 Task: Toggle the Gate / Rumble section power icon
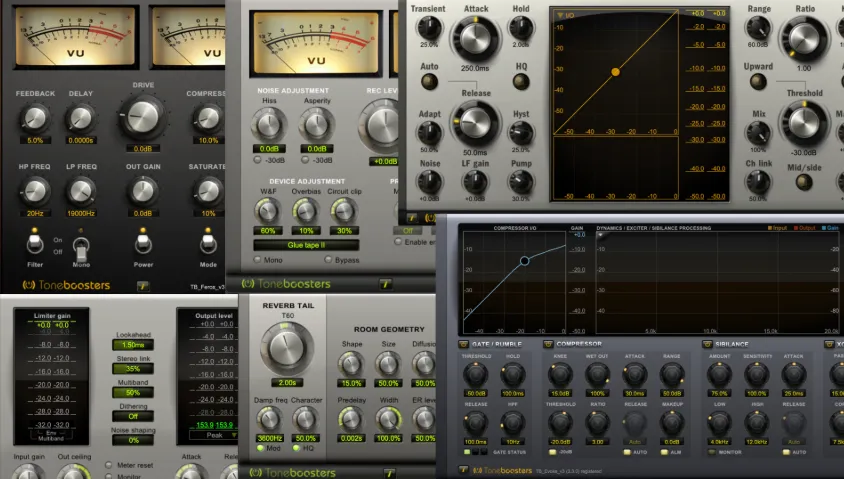(463, 344)
